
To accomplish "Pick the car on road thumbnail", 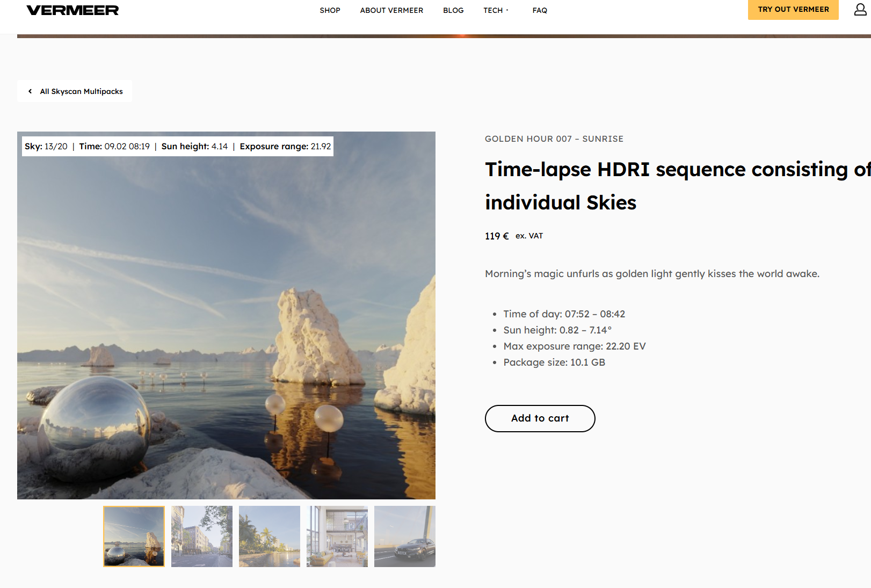I will point(405,536).
